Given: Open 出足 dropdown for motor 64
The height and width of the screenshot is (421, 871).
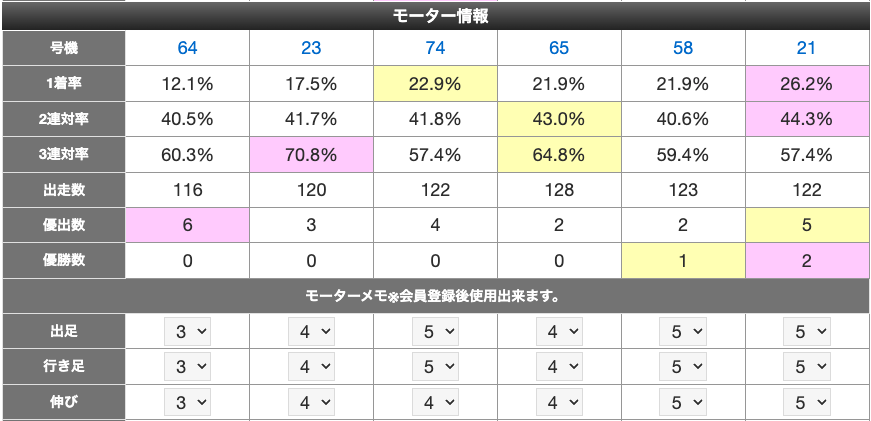Looking at the screenshot, I should [187, 332].
